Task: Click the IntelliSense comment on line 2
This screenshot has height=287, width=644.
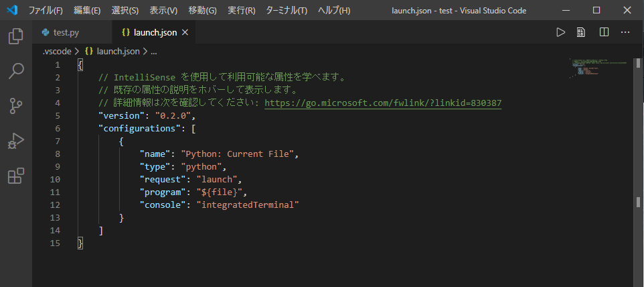Action: [222, 77]
